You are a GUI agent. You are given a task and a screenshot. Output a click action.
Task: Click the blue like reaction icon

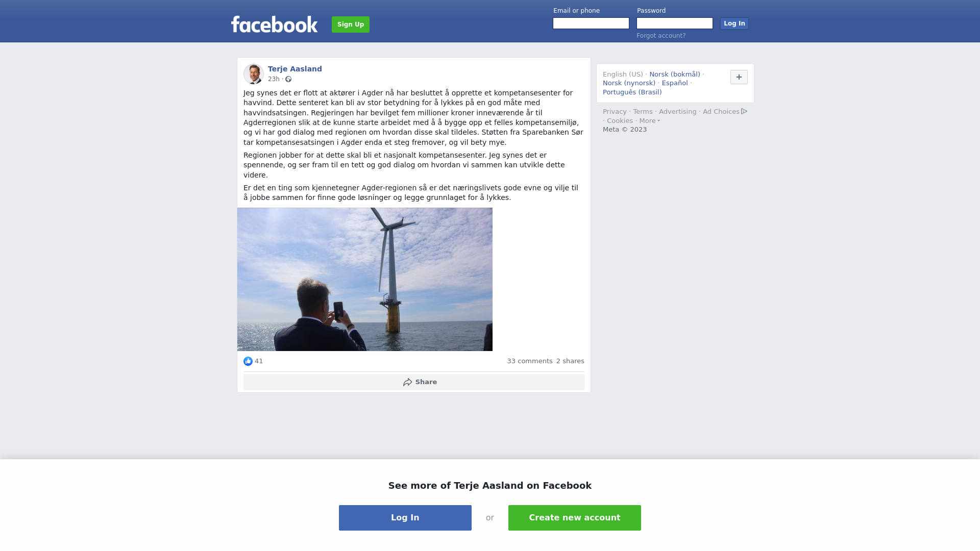click(x=248, y=361)
